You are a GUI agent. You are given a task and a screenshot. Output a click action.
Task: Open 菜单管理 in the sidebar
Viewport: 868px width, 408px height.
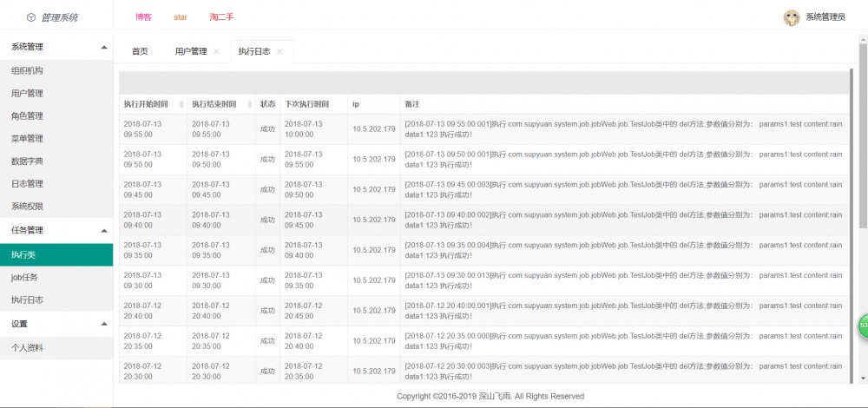click(56, 139)
